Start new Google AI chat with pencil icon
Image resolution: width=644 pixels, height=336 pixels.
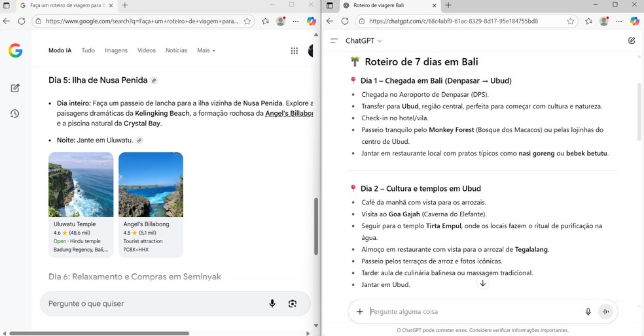coord(15,88)
